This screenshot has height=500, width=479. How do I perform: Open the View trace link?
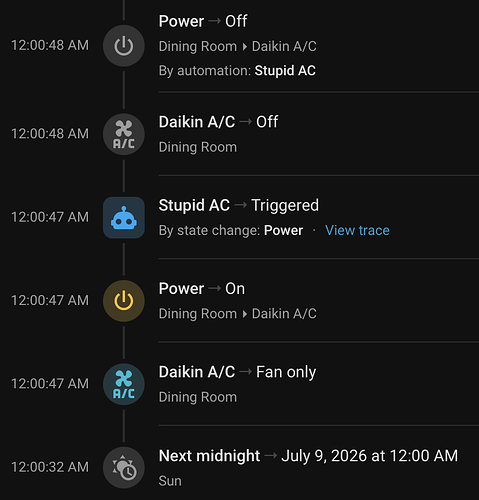pos(357,230)
